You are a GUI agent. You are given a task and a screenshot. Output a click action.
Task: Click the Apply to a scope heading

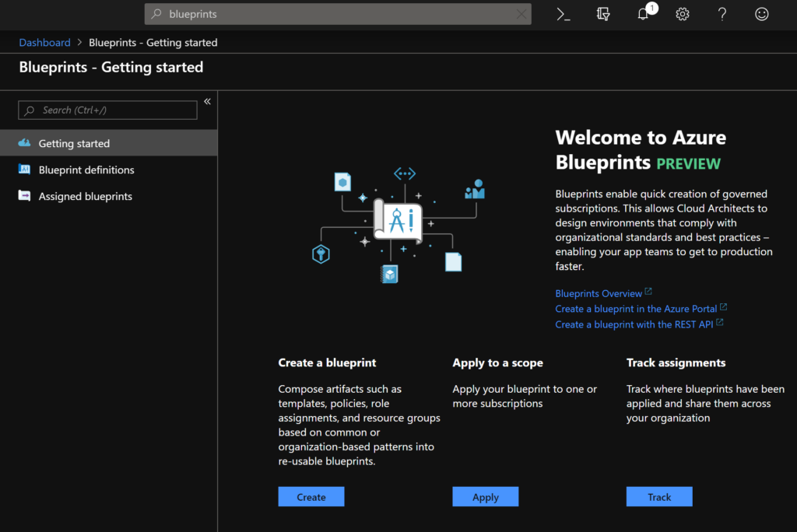pyautogui.click(x=497, y=362)
